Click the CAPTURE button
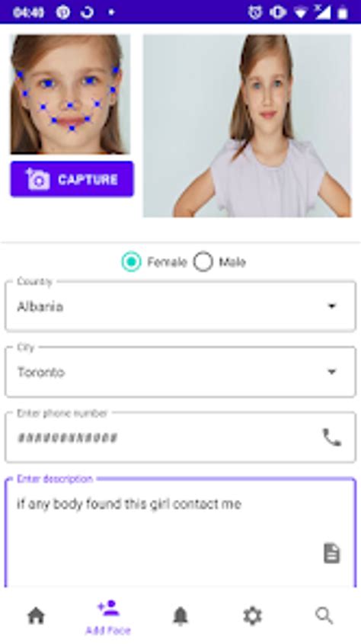This screenshot has height=644, width=361. tap(72, 179)
